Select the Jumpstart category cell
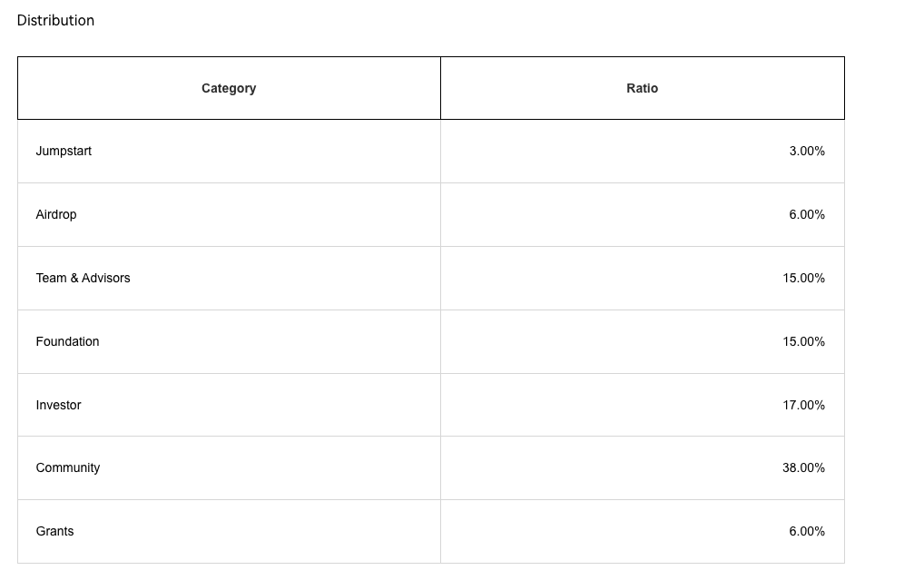 click(64, 151)
